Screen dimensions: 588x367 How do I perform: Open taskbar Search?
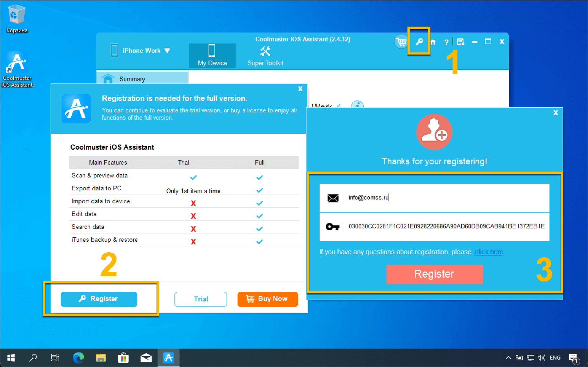click(33, 358)
